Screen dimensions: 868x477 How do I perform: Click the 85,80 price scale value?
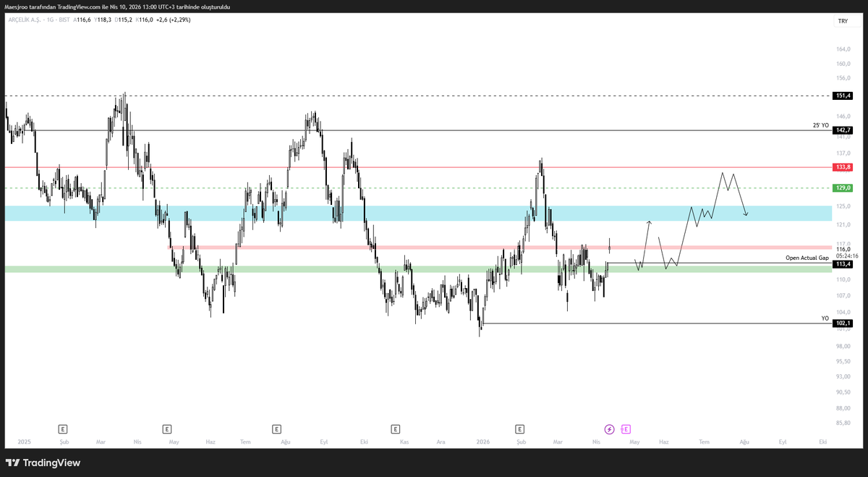[843, 423]
